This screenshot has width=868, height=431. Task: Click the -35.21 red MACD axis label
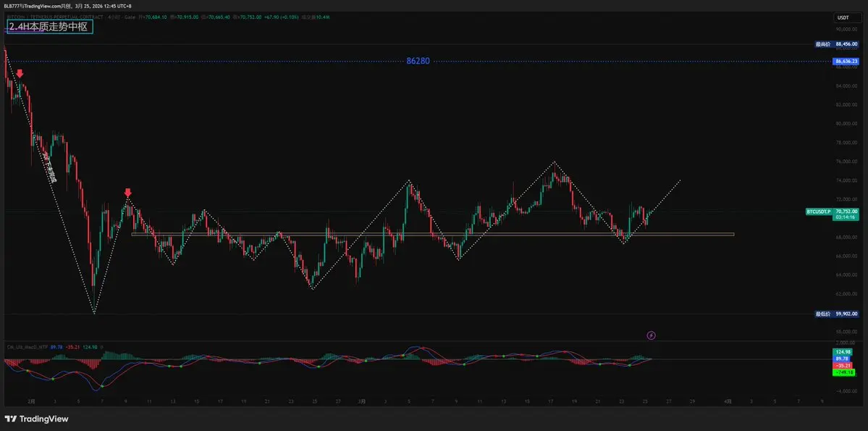(842, 366)
